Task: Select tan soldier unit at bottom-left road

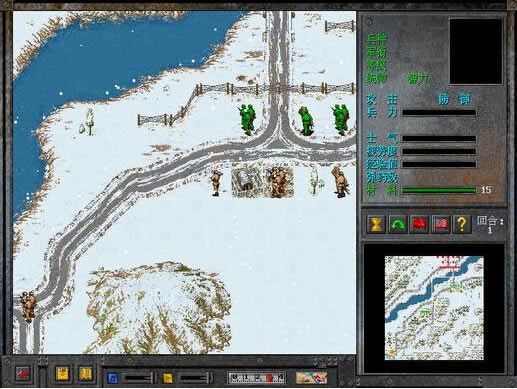Action: (28, 307)
